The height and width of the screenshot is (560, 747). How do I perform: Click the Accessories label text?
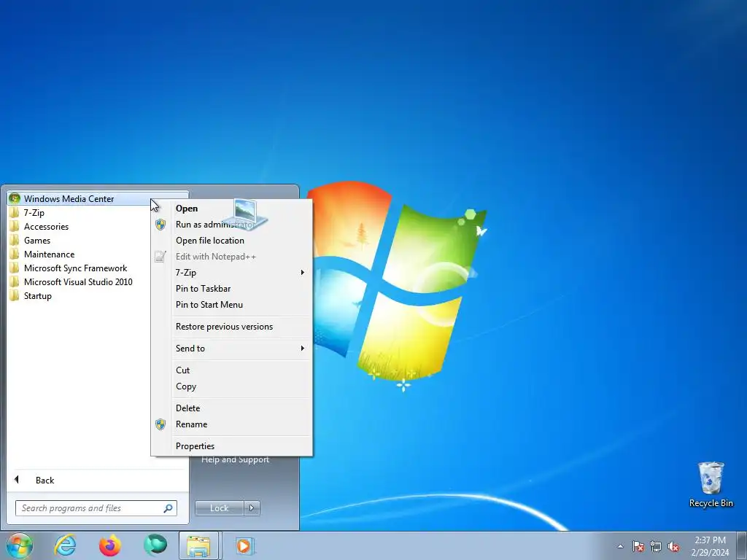pyautogui.click(x=46, y=227)
